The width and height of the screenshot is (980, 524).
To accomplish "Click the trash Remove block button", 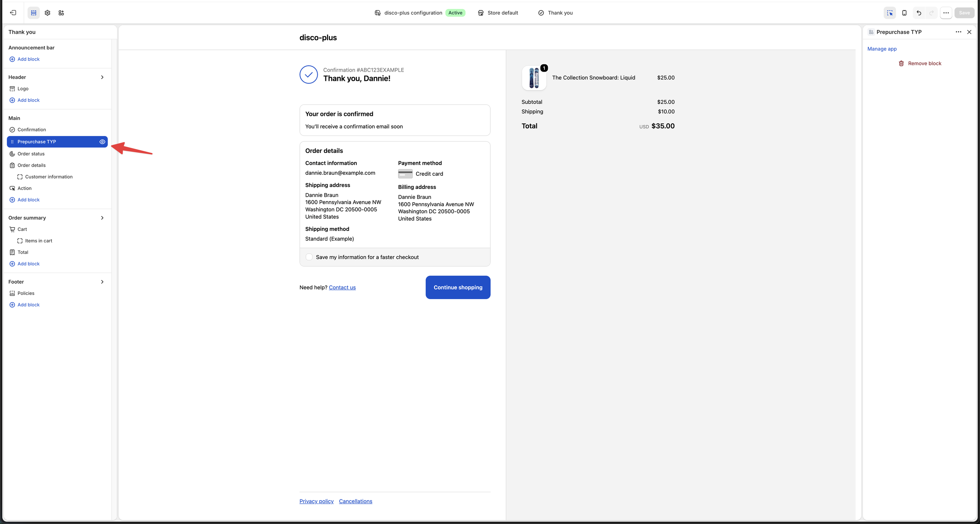I will (x=920, y=63).
